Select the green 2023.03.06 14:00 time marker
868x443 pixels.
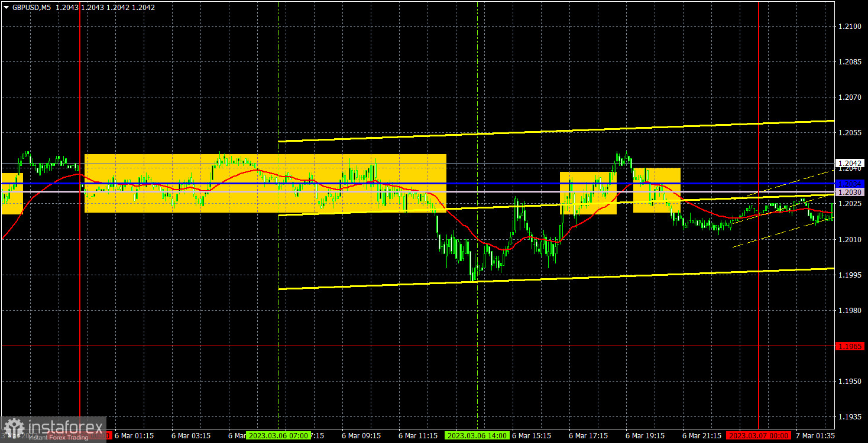click(x=477, y=436)
